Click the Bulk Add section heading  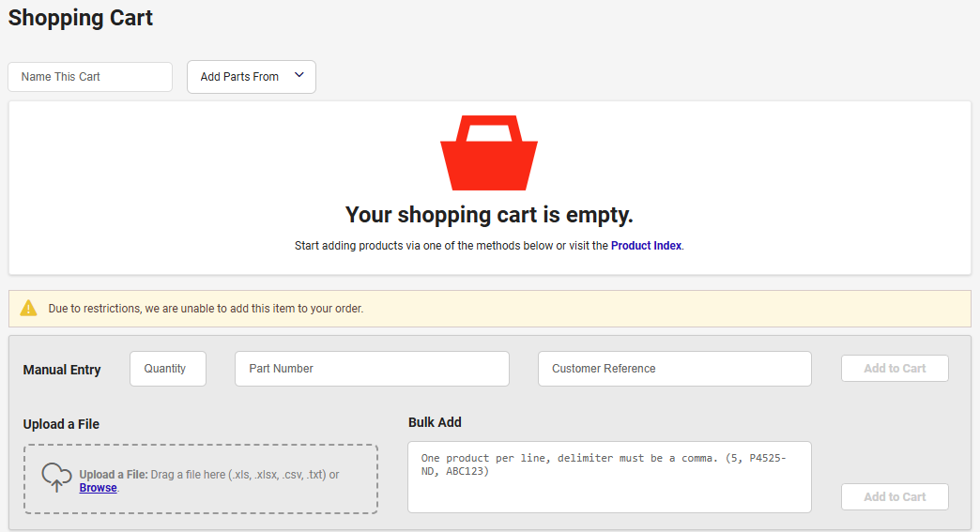(x=435, y=422)
